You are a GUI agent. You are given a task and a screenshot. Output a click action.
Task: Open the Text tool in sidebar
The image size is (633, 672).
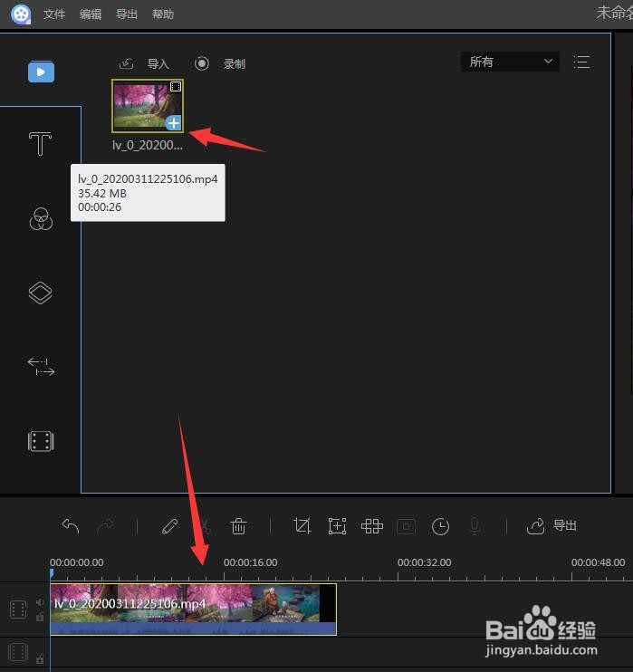[x=40, y=144]
